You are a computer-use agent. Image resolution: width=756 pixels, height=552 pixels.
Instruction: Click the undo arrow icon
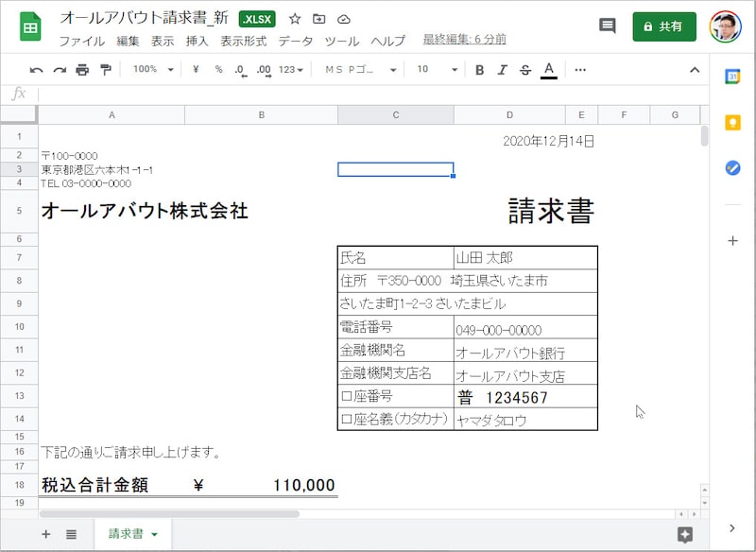pyautogui.click(x=37, y=70)
